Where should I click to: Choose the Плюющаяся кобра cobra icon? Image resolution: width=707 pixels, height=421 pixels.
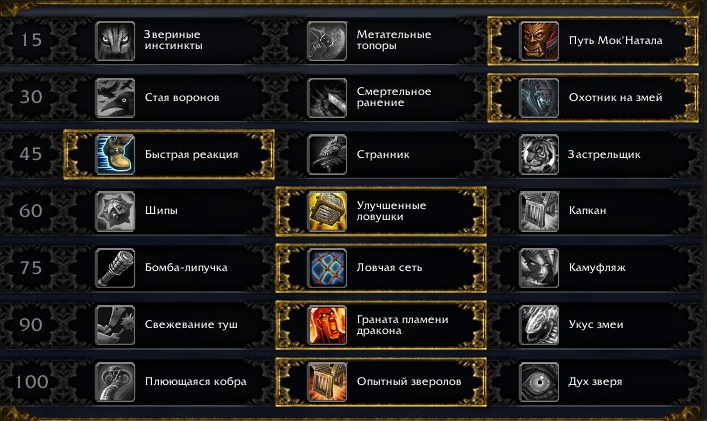pyautogui.click(x=115, y=382)
